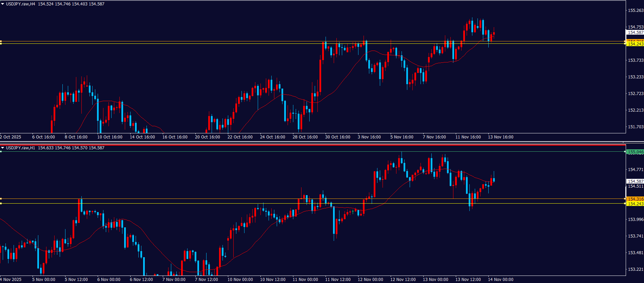Select the green 155.046 price label
The height and width of the screenshot is (283, 644).
(x=635, y=152)
